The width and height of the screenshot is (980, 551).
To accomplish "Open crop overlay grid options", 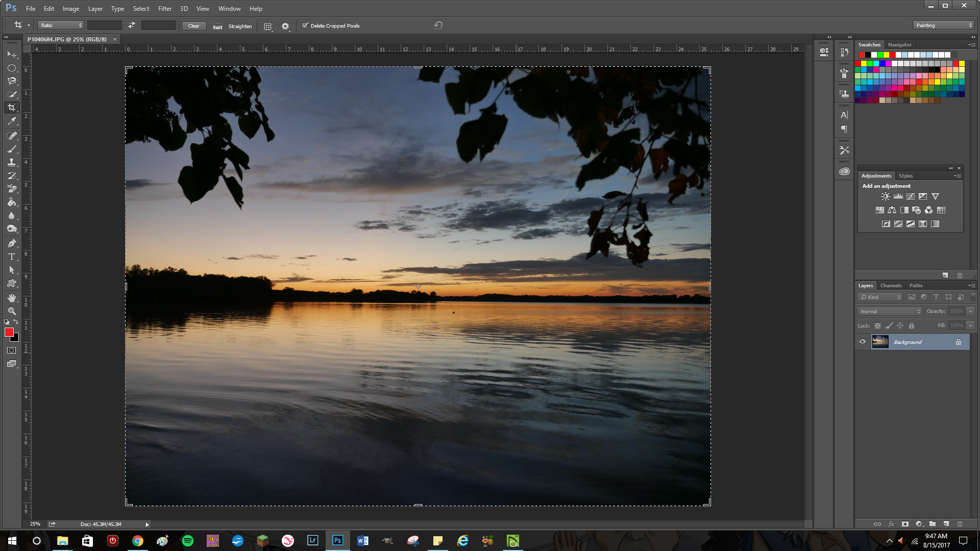I will [267, 26].
